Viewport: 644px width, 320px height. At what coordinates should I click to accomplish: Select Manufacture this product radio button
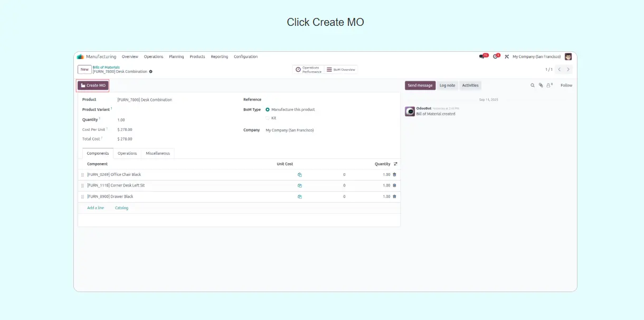click(268, 109)
